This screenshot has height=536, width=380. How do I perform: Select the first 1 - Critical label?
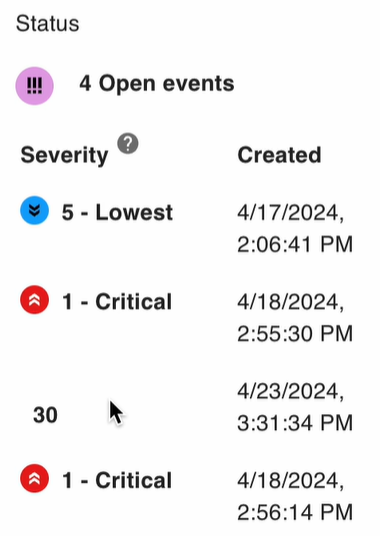117,302
